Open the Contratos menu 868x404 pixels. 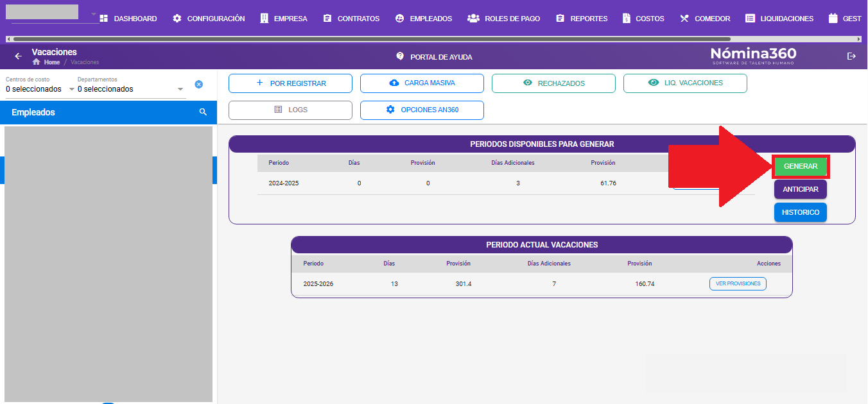(351, 19)
